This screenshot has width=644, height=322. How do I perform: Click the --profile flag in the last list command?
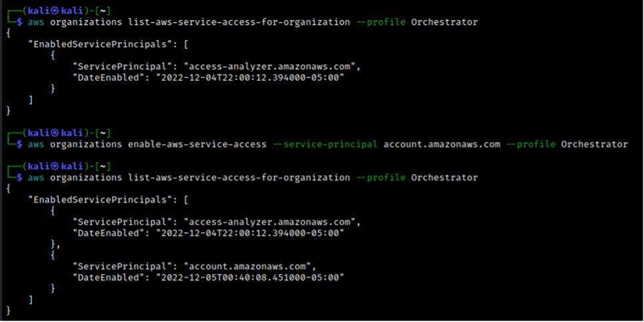point(381,177)
